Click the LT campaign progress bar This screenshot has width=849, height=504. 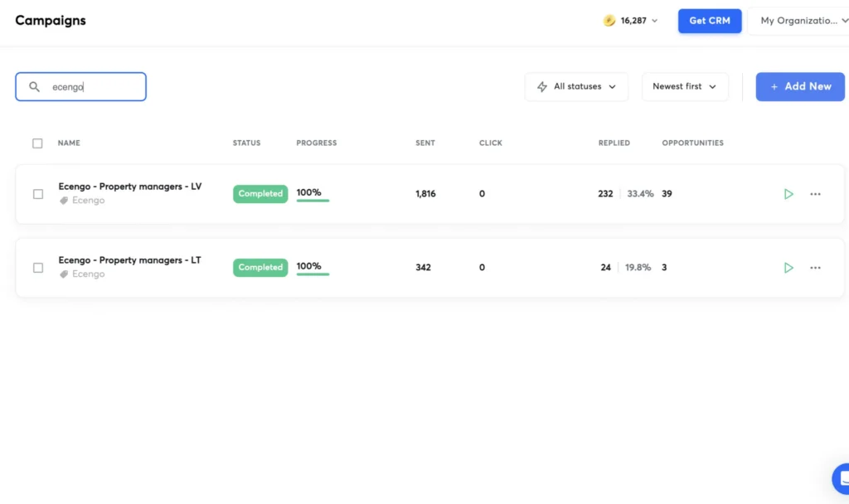point(313,274)
